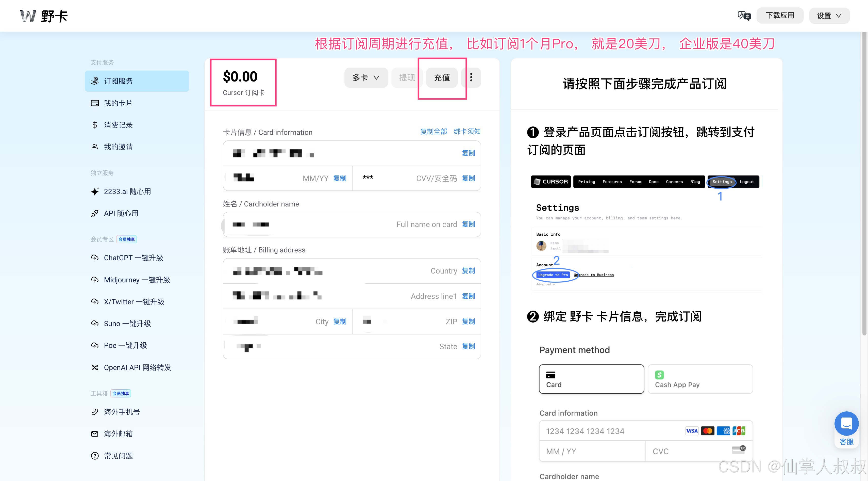Select Card payment method option

point(591,379)
